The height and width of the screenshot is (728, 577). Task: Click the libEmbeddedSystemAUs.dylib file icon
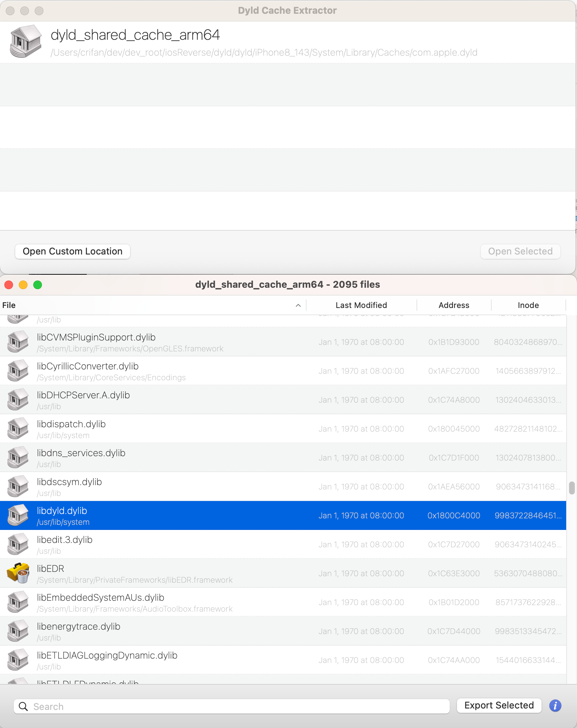18,602
